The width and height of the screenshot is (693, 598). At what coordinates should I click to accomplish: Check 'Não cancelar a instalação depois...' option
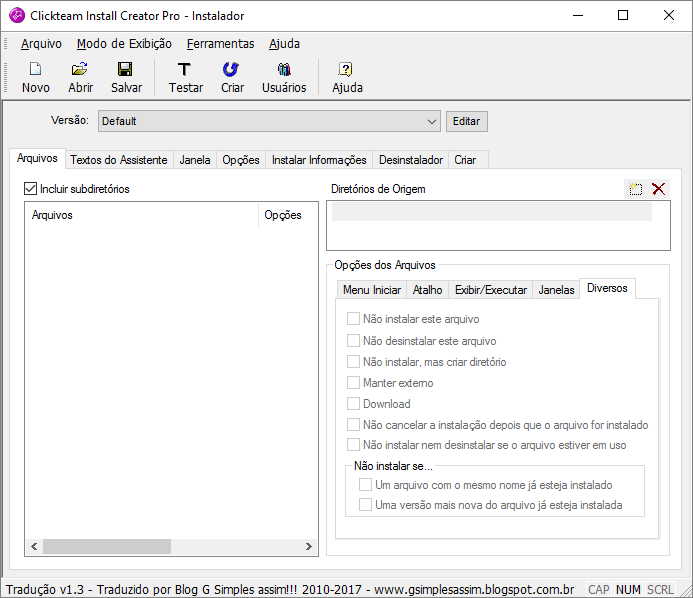pyautogui.click(x=353, y=424)
